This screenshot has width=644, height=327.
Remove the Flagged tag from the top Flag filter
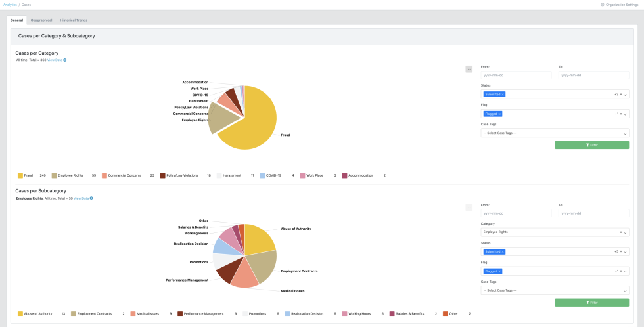coord(499,114)
